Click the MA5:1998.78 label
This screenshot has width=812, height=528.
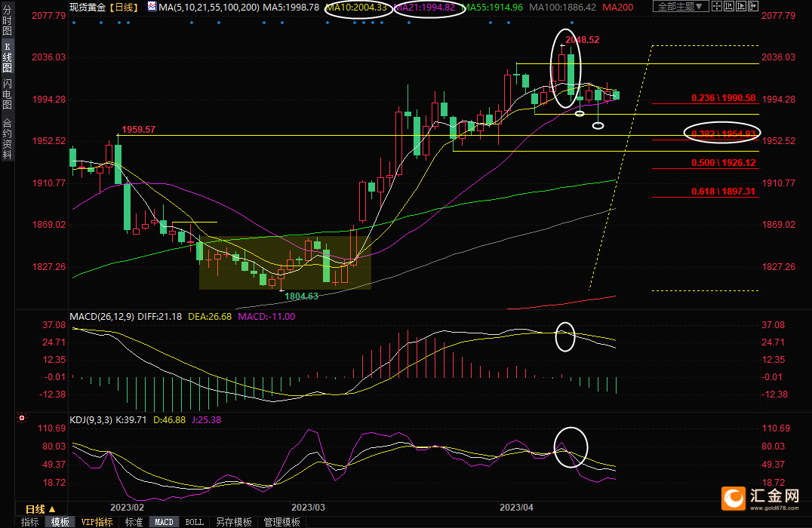point(291,8)
